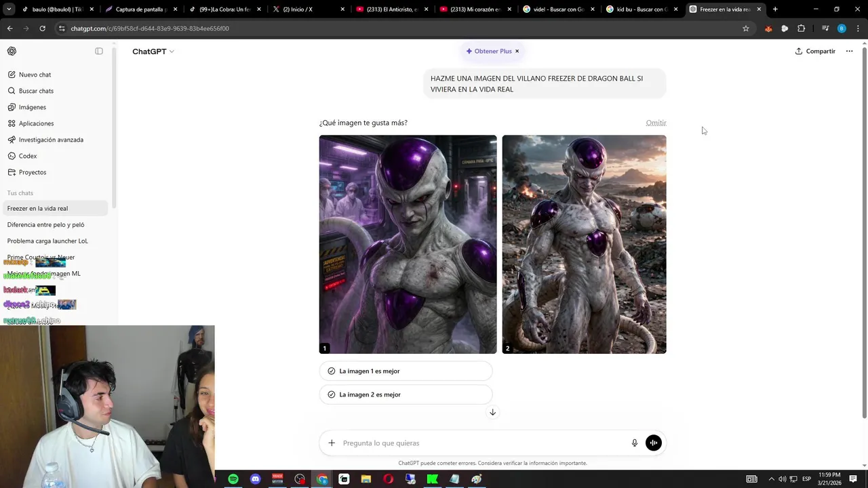Open chat Freezer en la vida real
The height and width of the screenshot is (488, 868).
[x=56, y=208]
